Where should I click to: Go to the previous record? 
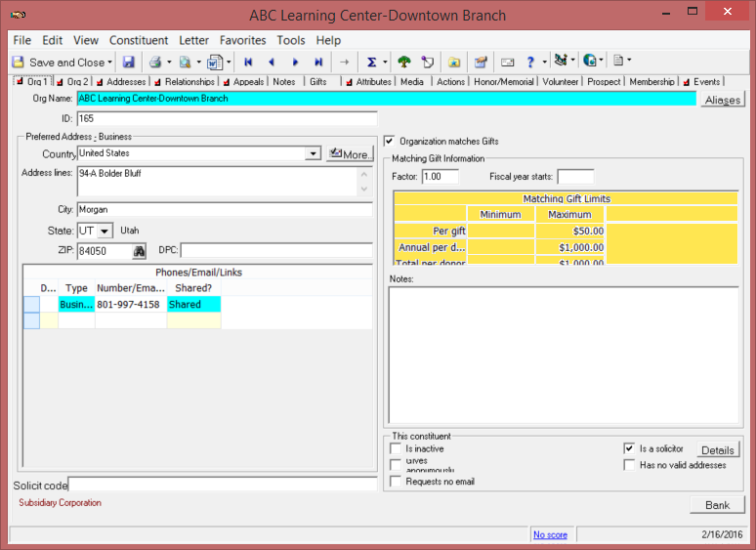pos(272,62)
